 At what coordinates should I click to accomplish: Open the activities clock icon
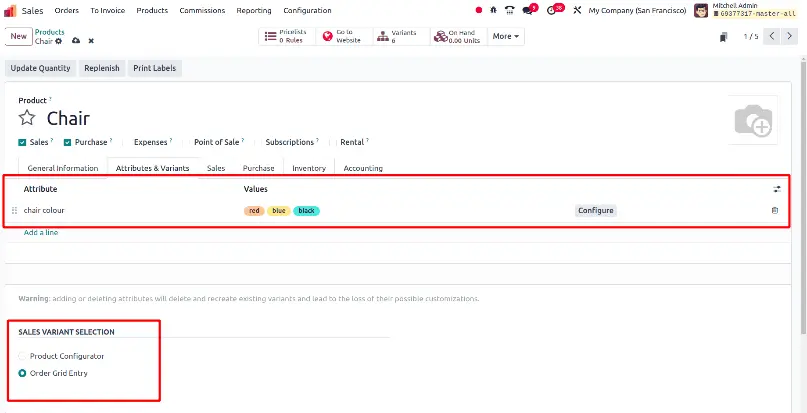pyautogui.click(x=551, y=10)
